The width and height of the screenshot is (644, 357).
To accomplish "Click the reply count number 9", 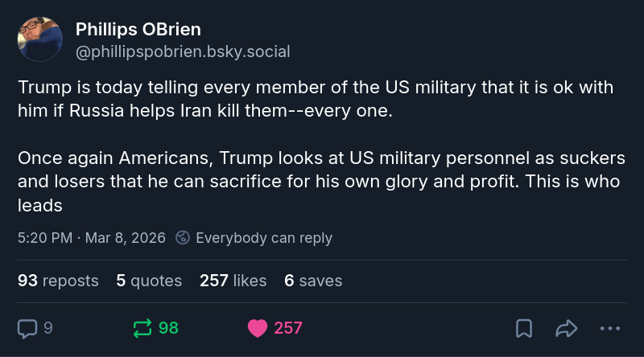I will point(48,328).
